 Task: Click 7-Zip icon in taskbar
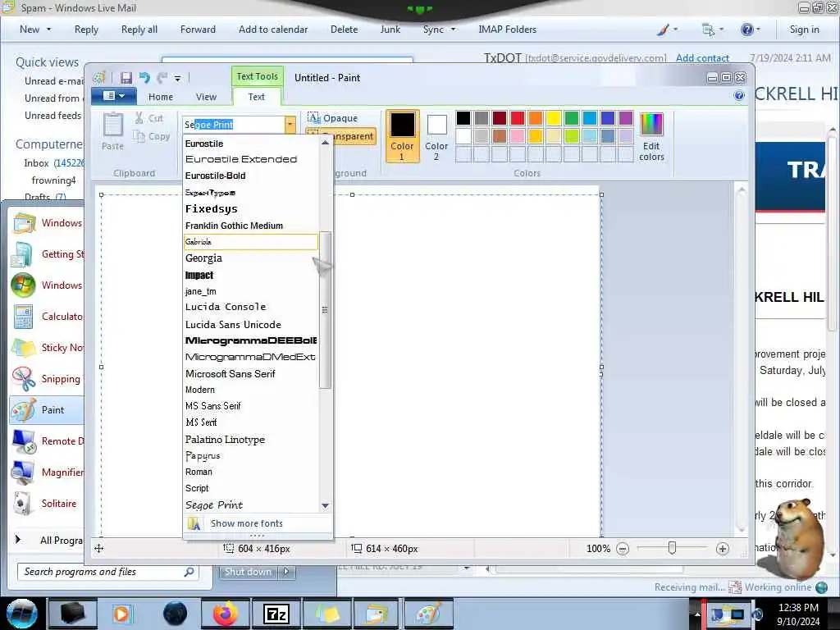click(x=276, y=614)
